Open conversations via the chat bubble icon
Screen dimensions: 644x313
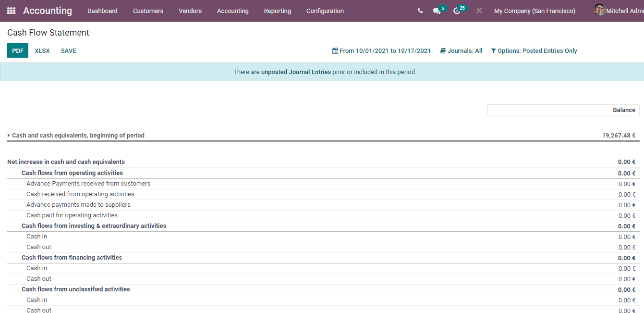(x=436, y=10)
